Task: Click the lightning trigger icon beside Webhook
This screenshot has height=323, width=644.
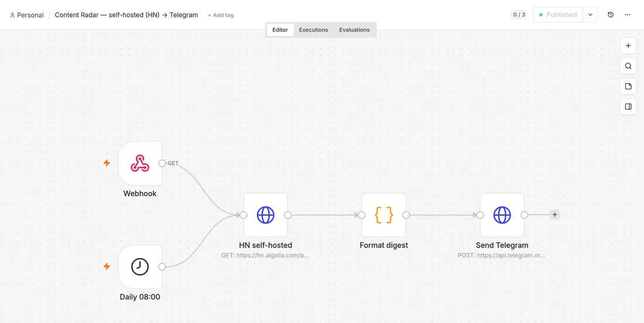Action: pyautogui.click(x=107, y=163)
